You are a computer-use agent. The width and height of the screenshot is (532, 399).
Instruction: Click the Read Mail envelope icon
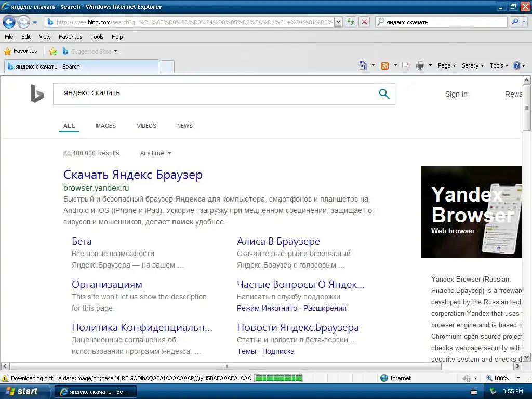[x=406, y=66]
